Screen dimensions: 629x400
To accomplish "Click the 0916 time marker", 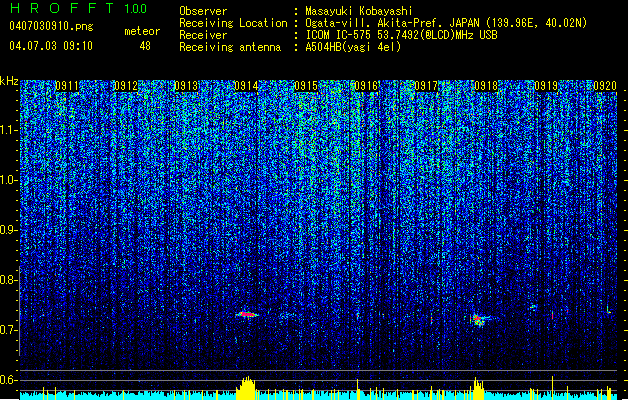I will pos(366,86).
